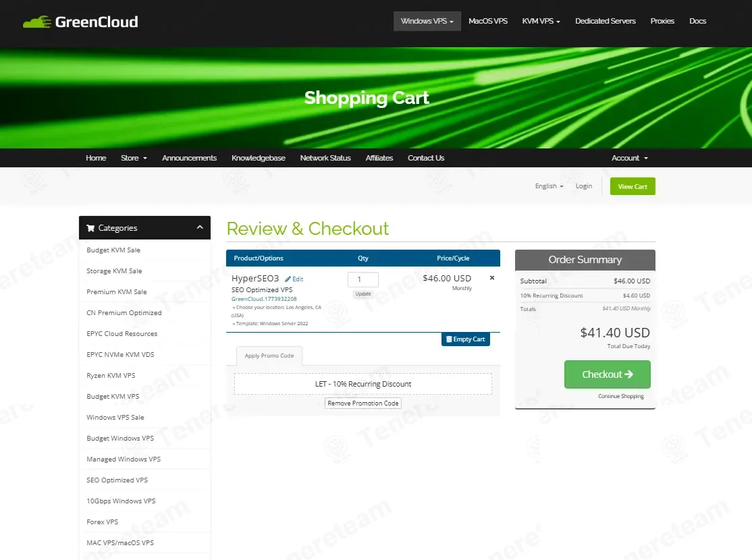Open the KVM VPS dropdown menu
This screenshot has width=752, height=560.
[541, 21]
